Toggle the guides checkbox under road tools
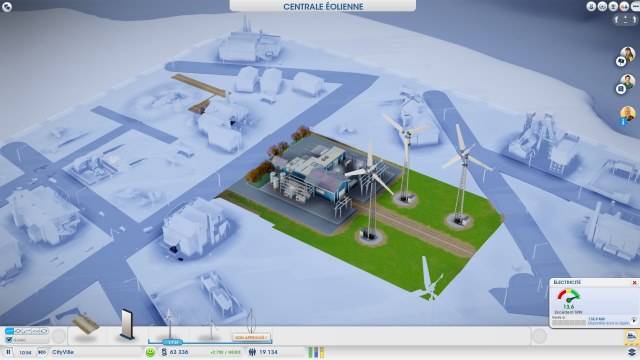 click(x=9, y=340)
